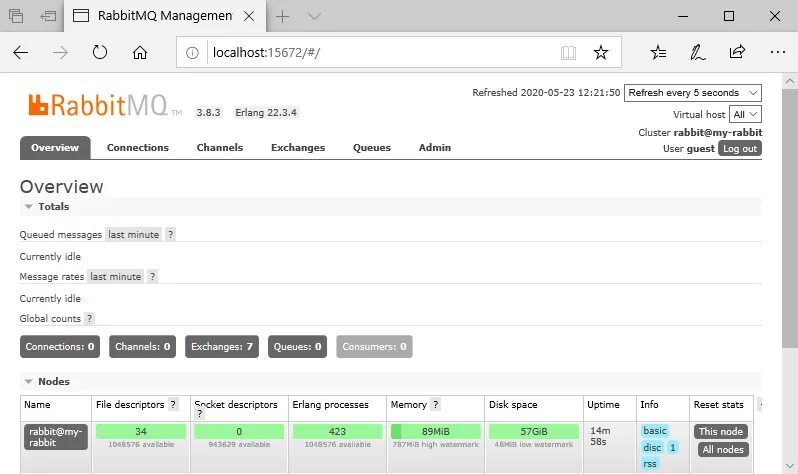Switch to the Channels tab

pos(220,148)
